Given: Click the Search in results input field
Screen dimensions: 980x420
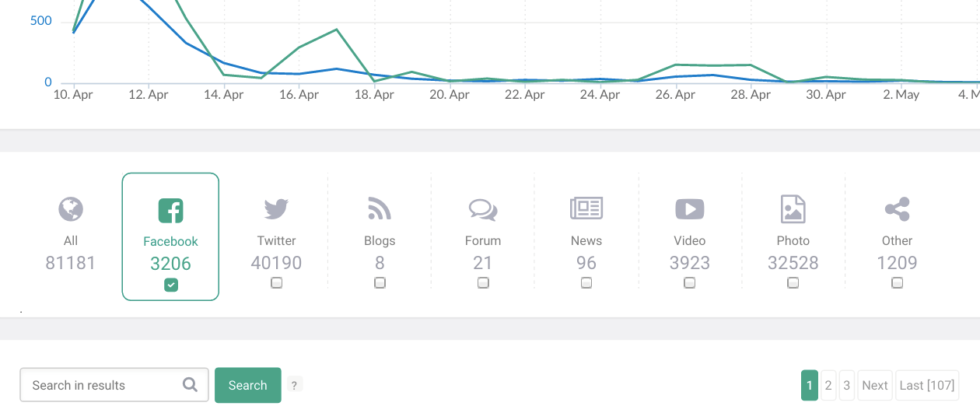Looking at the screenshot, I should tap(114, 385).
